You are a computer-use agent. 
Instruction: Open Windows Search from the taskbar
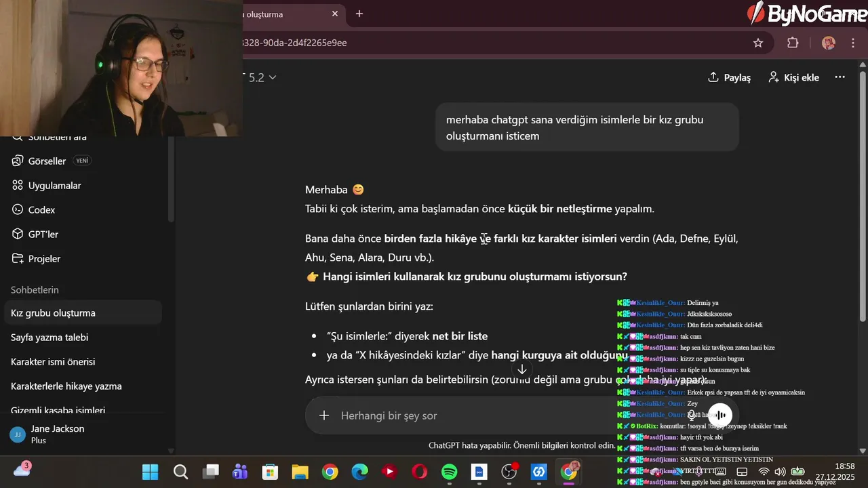point(180,472)
